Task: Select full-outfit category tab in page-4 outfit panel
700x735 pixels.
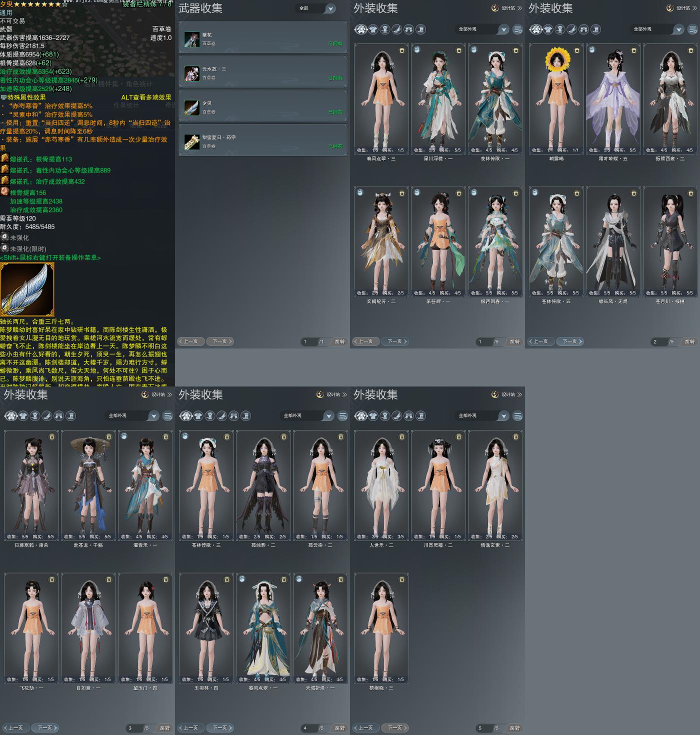Action: pyautogui.click(x=185, y=416)
